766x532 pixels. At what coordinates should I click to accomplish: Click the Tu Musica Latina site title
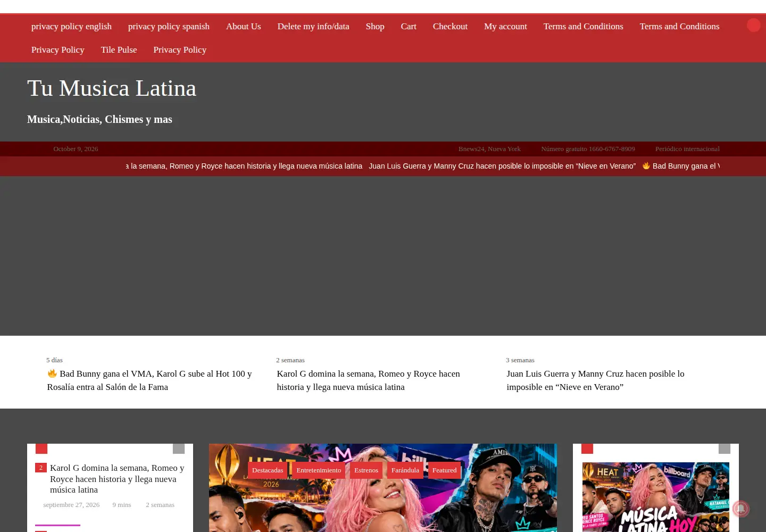coord(112,88)
